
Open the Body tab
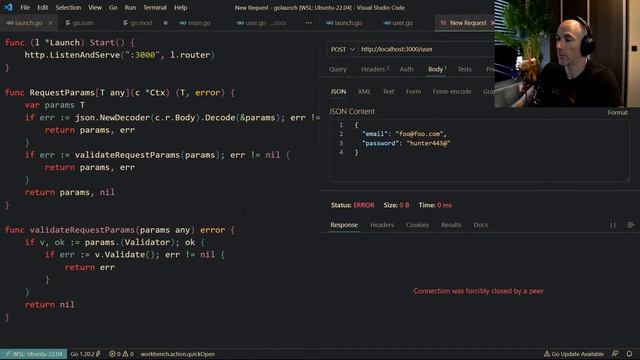click(x=437, y=69)
